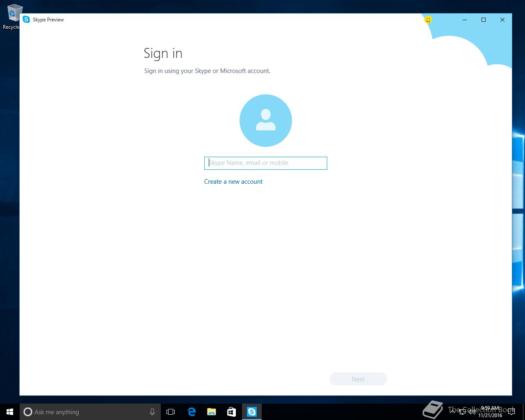The image size is (525, 420).
Task: Click the Skype logo in the title bar
Action: pyautogui.click(x=26, y=19)
